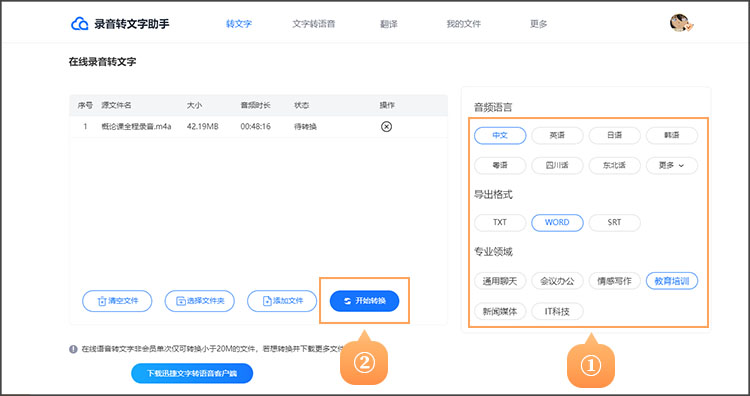Download the 迅捷文字转语音 client
The height and width of the screenshot is (396, 750).
pyautogui.click(x=192, y=373)
